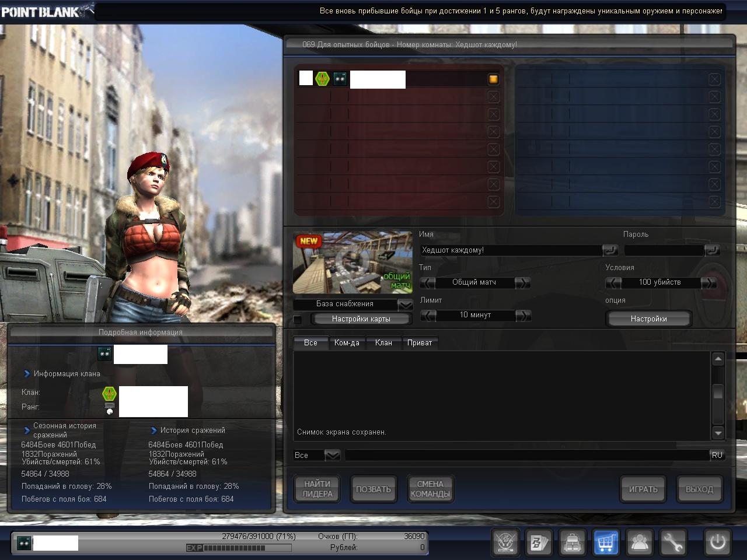Expand the База снабжения map dropdown
The image size is (747, 560).
click(x=404, y=304)
